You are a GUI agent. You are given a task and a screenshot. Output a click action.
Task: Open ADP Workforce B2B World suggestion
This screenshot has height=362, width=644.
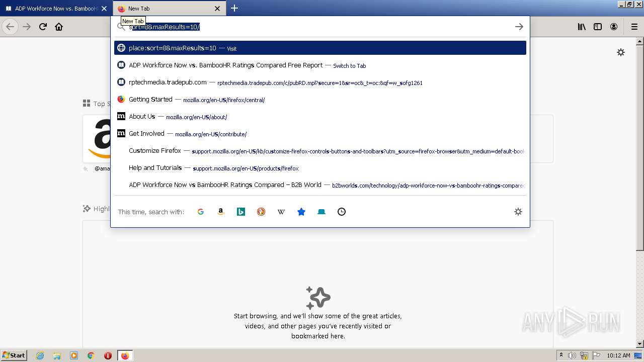pyautogui.click(x=320, y=185)
